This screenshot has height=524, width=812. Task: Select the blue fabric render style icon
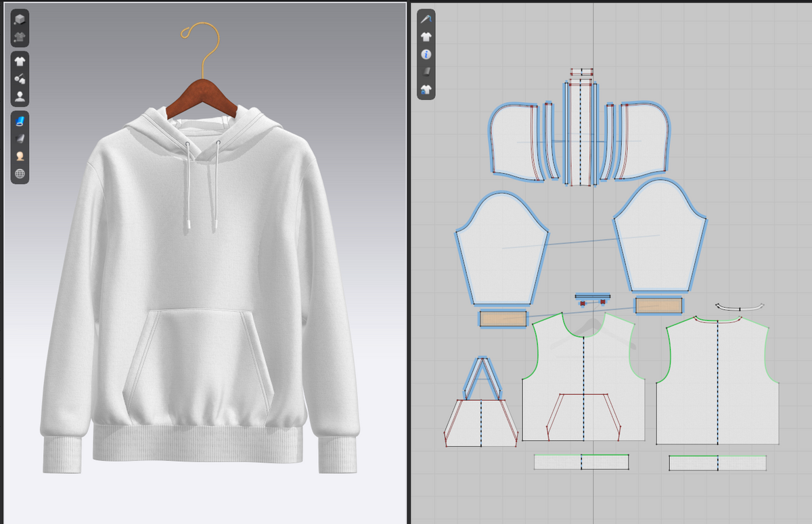point(20,121)
